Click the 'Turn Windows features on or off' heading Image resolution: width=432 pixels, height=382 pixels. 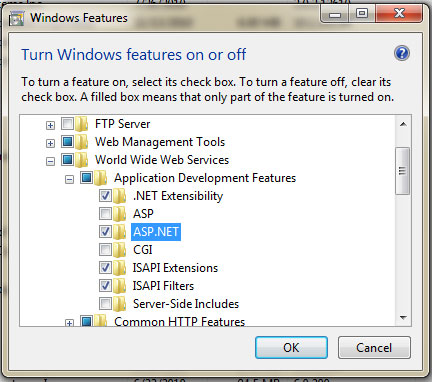(134, 55)
